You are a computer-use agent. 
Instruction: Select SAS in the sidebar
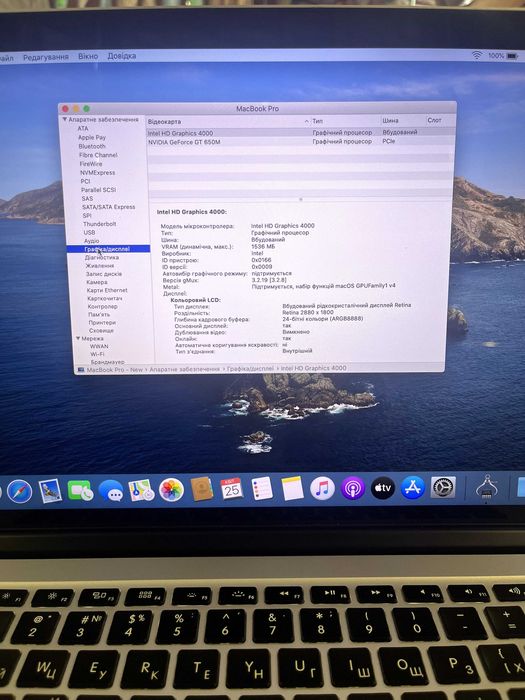(x=87, y=198)
